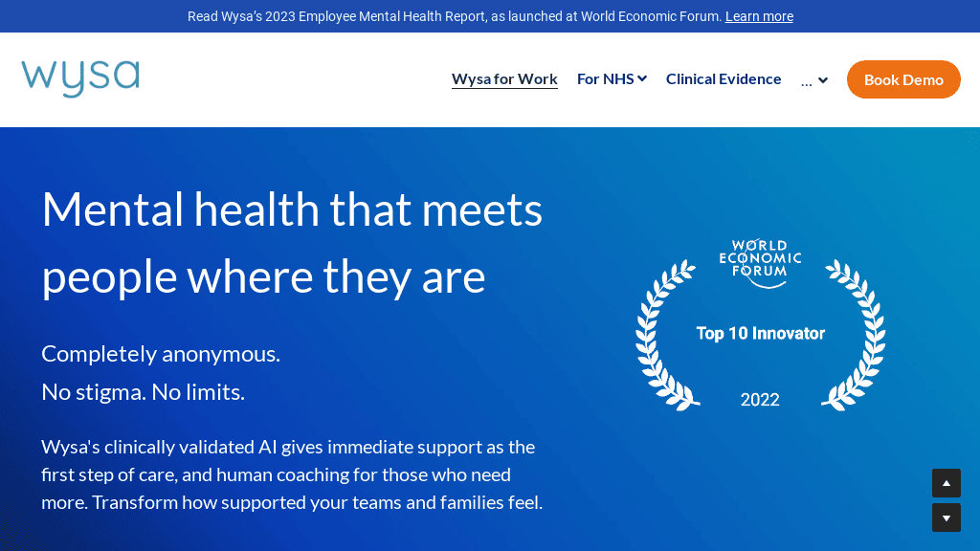This screenshot has height=551, width=980.
Task: Click the 2022 label on the badge
Action: click(760, 399)
